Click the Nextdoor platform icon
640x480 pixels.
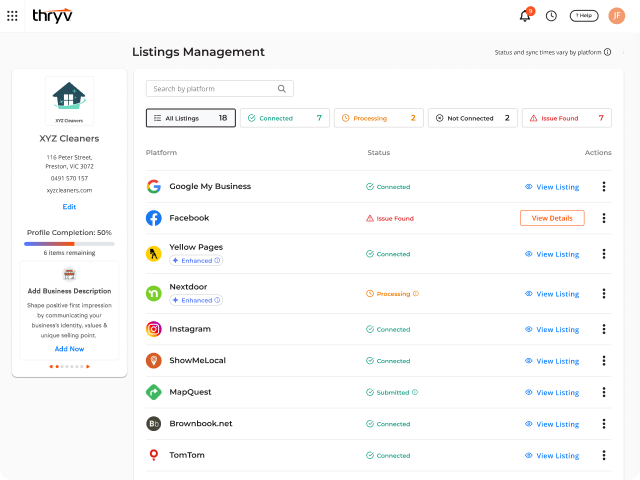tap(154, 293)
